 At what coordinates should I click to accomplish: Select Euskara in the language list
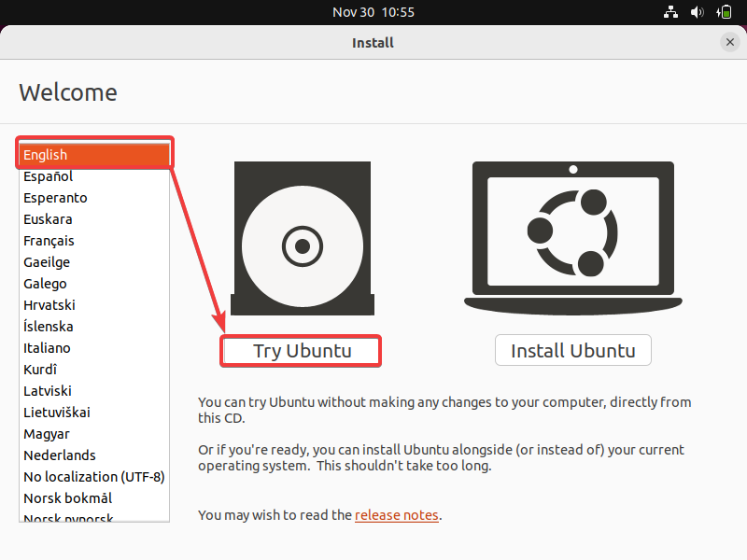94,219
